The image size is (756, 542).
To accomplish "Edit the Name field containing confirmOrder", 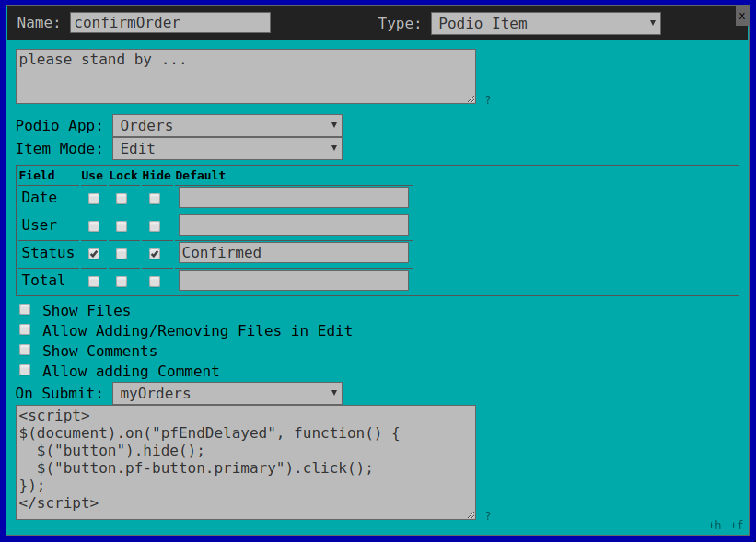I will click(x=170, y=23).
